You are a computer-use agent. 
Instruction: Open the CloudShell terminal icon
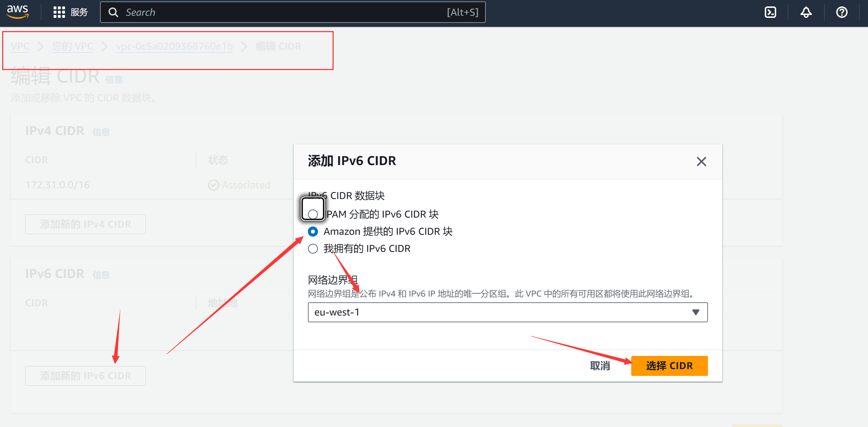[770, 13]
